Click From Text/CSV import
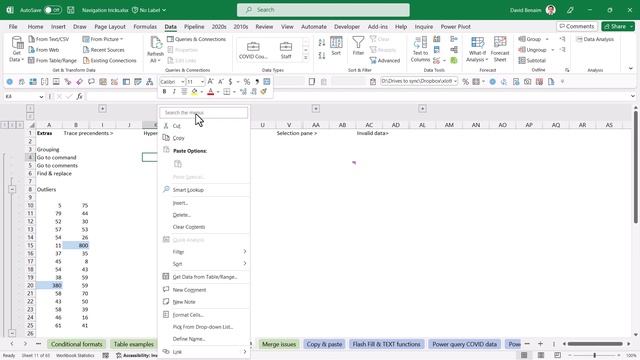This screenshot has height=360, width=640. (x=49, y=39)
